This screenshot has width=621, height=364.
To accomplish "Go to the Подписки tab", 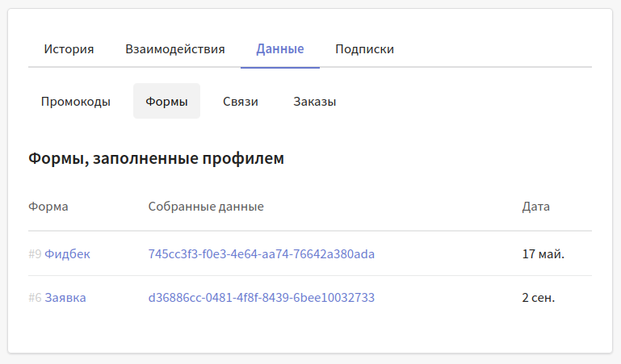I will click(364, 49).
